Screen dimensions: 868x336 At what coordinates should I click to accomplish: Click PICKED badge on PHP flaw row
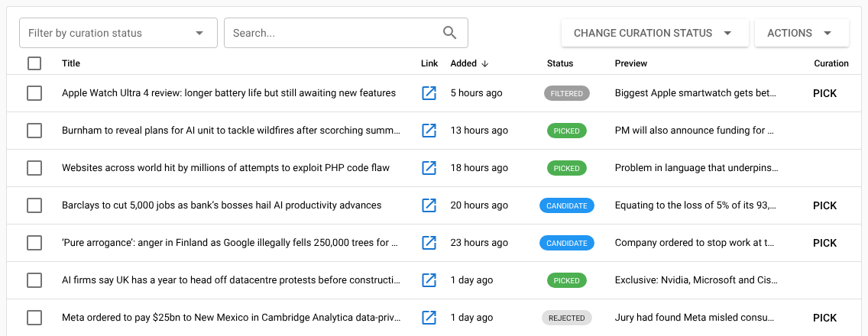click(567, 168)
